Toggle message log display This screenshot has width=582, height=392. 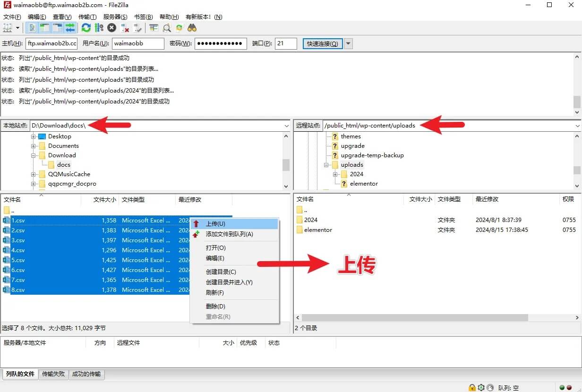32,28
